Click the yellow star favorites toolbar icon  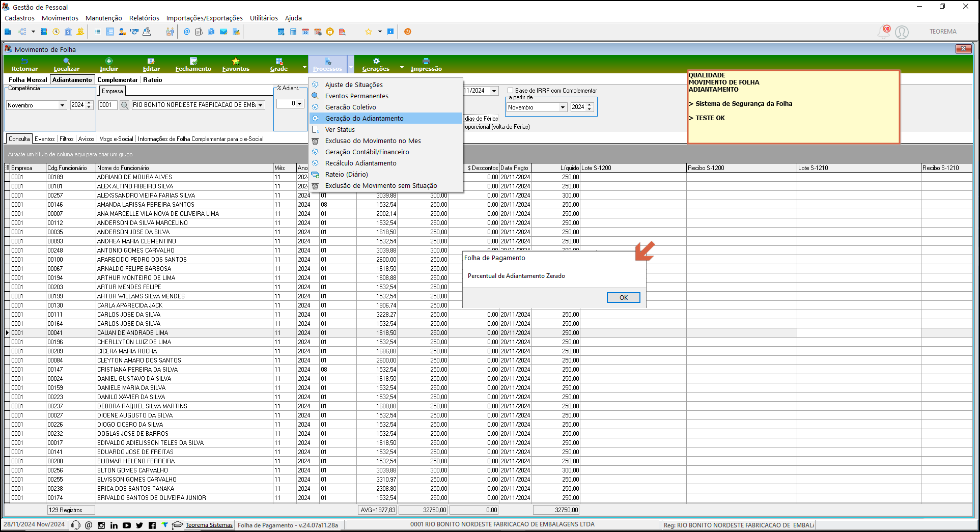pos(369,32)
